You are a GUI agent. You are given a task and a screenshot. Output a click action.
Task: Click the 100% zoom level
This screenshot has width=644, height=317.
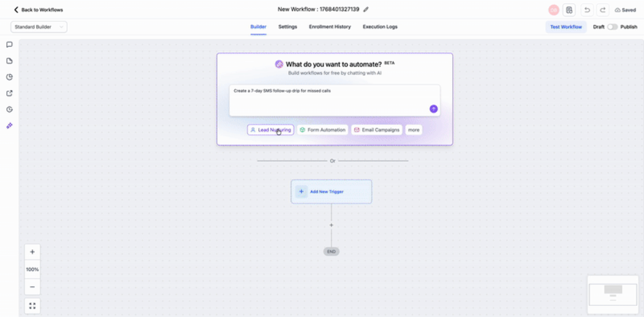(32, 269)
